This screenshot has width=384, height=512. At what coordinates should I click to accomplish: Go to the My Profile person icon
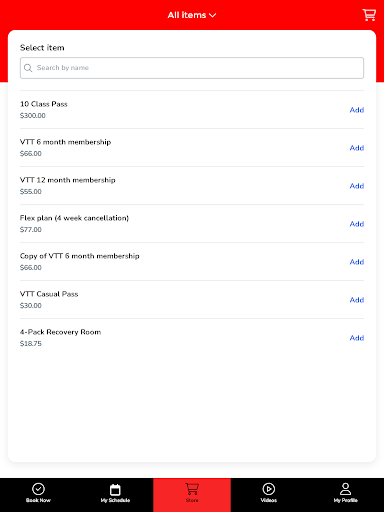(346, 489)
